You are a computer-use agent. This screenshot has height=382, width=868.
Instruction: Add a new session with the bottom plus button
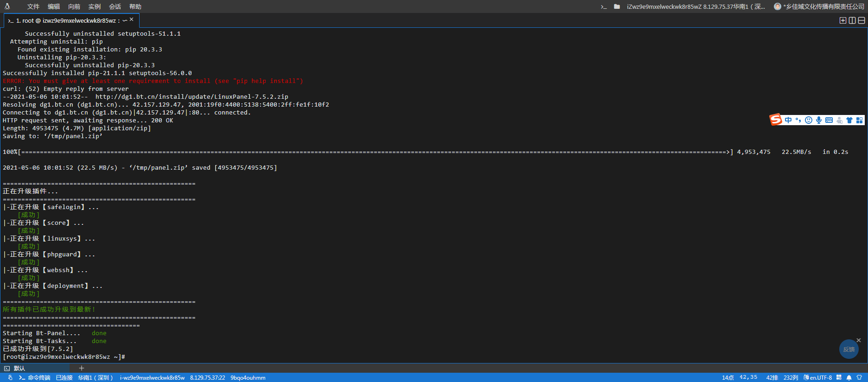tap(82, 368)
